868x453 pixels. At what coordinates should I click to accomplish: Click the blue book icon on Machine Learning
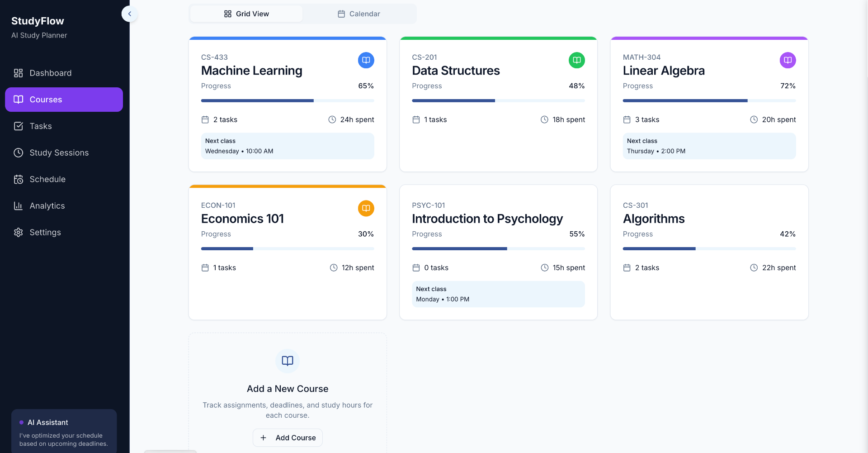366,60
